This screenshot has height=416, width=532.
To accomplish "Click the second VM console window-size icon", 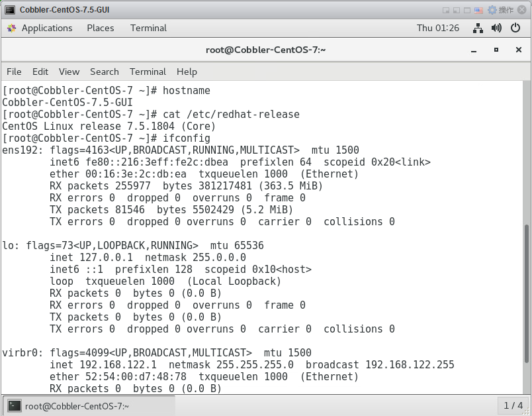I will [457, 10].
